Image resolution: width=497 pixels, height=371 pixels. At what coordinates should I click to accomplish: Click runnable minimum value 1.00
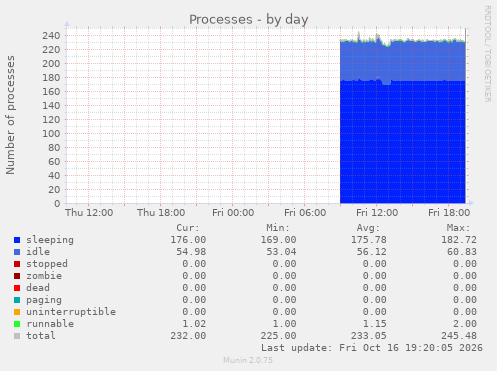click(x=284, y=324)
